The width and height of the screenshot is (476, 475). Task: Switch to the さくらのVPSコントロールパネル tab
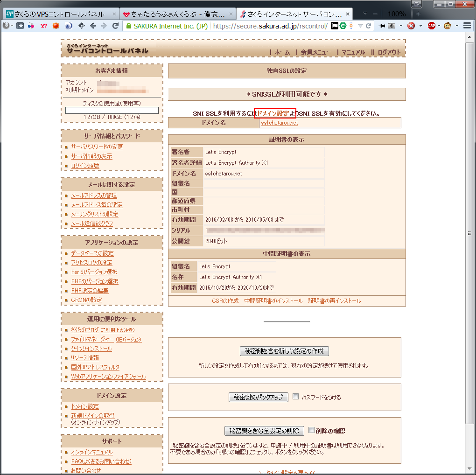click(x=61, y=14)
